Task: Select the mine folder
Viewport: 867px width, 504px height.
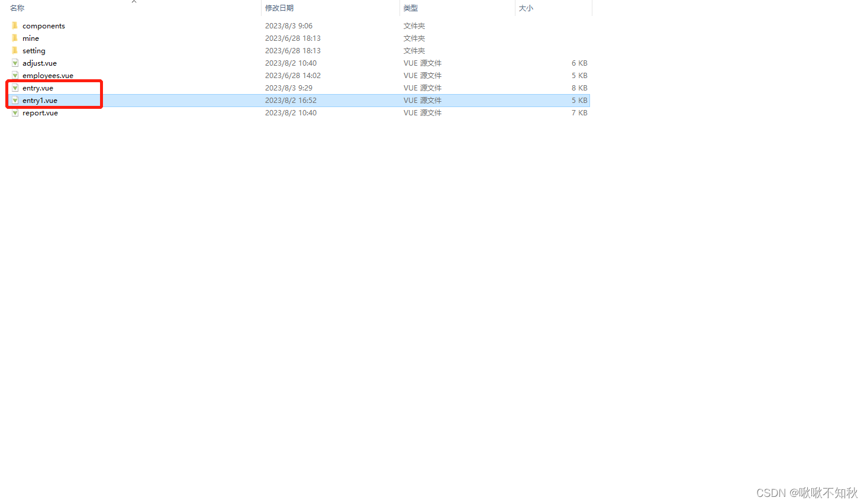Action: [x=30, y=38]
